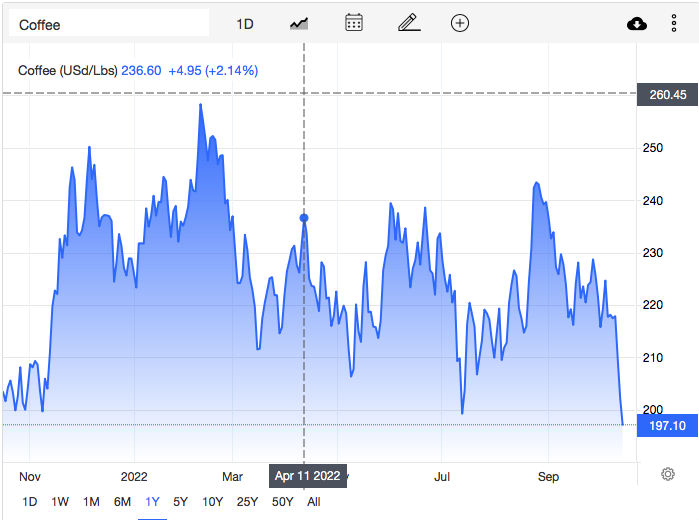
Task: Click the 2022 axis label
Action: (134, 477)
